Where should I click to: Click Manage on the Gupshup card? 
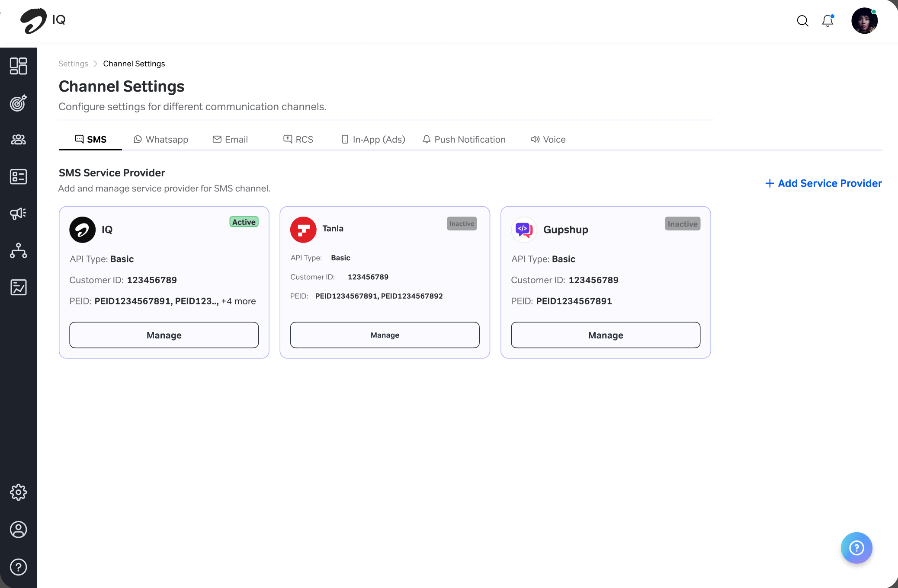[606, 335]
